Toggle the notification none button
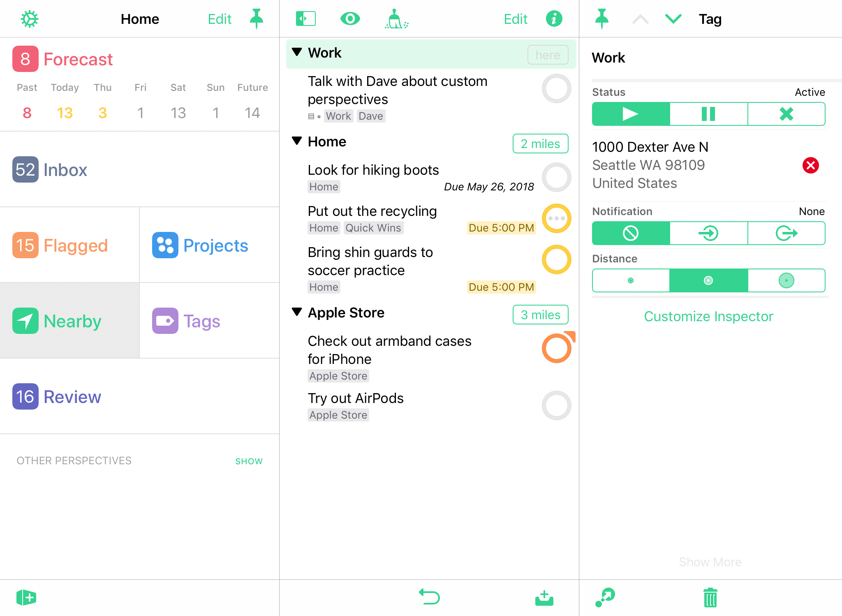 631,232
